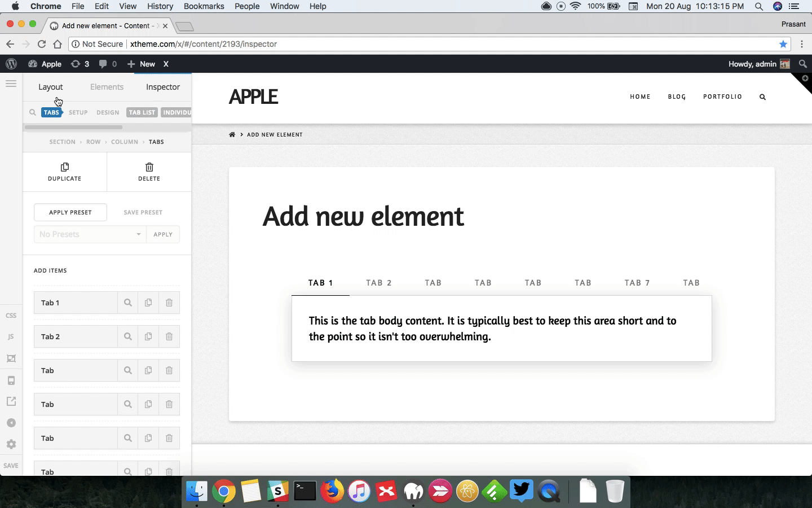The width and height of the screenshot is (812, 508).
Task: Open the settings gear in left sidebar
Action: tap(11, 444)
